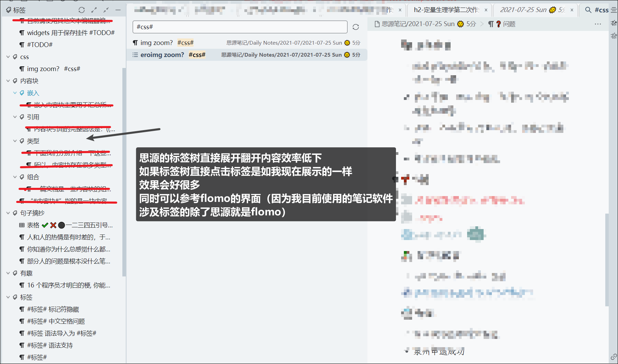The width and height of the screenshot is (618, 364).
Task: Open breadcrumb 思源笔记/2021-07-25 Sun document
Action: (425, 24)
